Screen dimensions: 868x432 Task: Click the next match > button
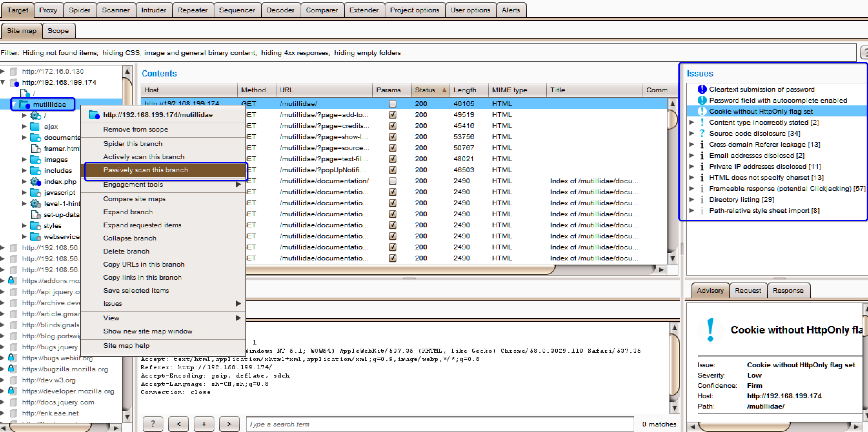[x=229, y=424]
